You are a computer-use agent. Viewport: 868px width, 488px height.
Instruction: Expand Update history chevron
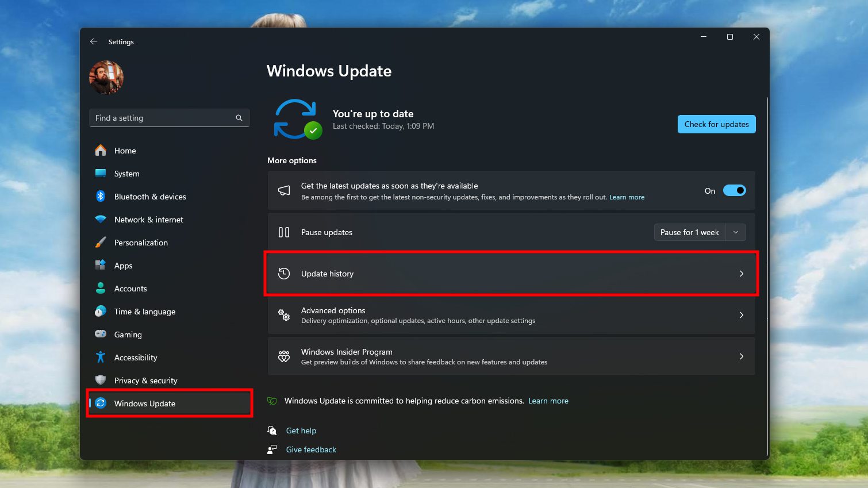742,274
